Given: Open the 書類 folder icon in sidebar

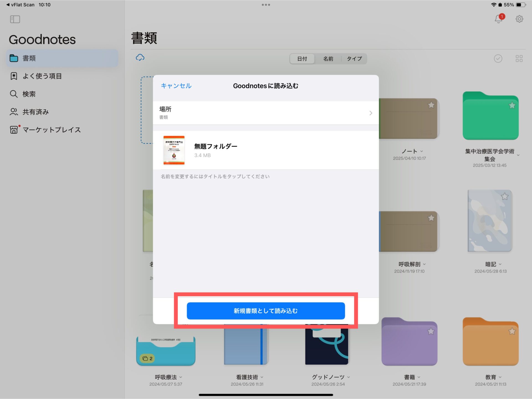Looking at the screenshot, I should pyautogui.click(x=14, y=58).
